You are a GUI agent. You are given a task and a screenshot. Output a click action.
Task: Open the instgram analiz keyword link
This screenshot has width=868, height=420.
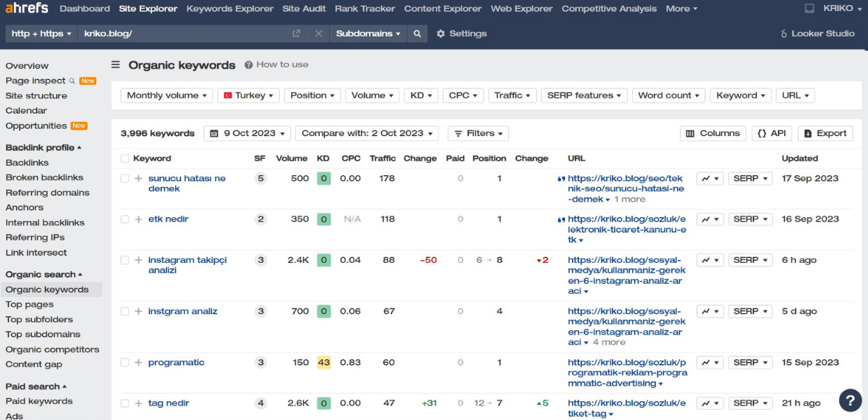[182, 311]
